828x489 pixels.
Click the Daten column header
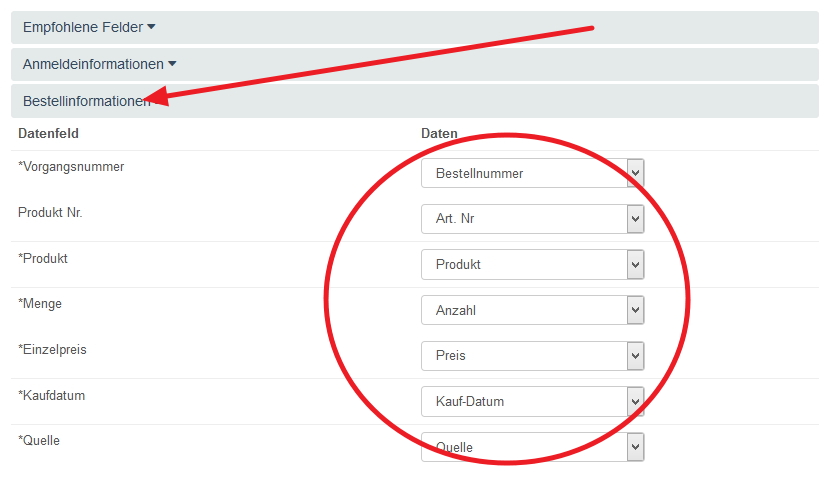[x=439, y=133]
